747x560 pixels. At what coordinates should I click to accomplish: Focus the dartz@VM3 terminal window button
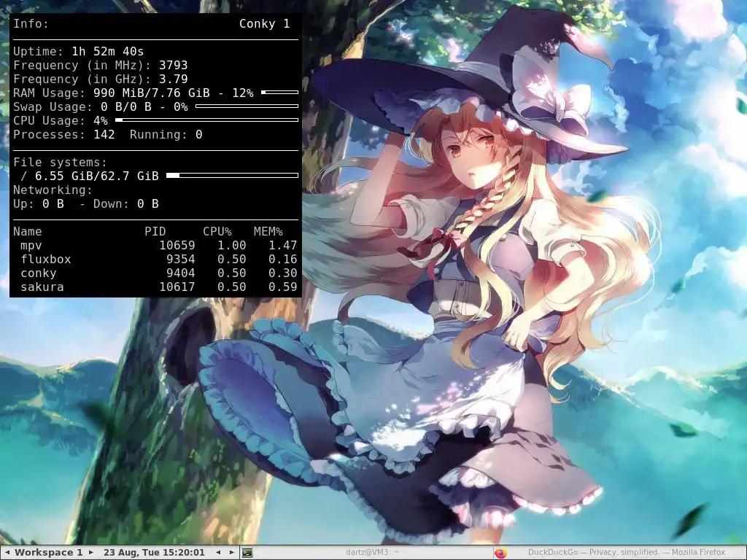pyautogui.click(x=366, y=553)
